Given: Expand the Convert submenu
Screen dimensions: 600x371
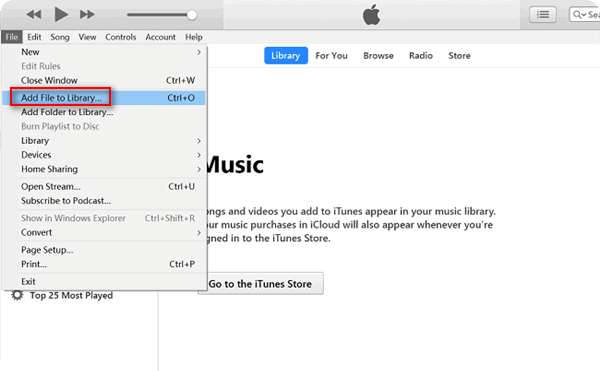Looking at the screenshot, I should coord(104,233).
